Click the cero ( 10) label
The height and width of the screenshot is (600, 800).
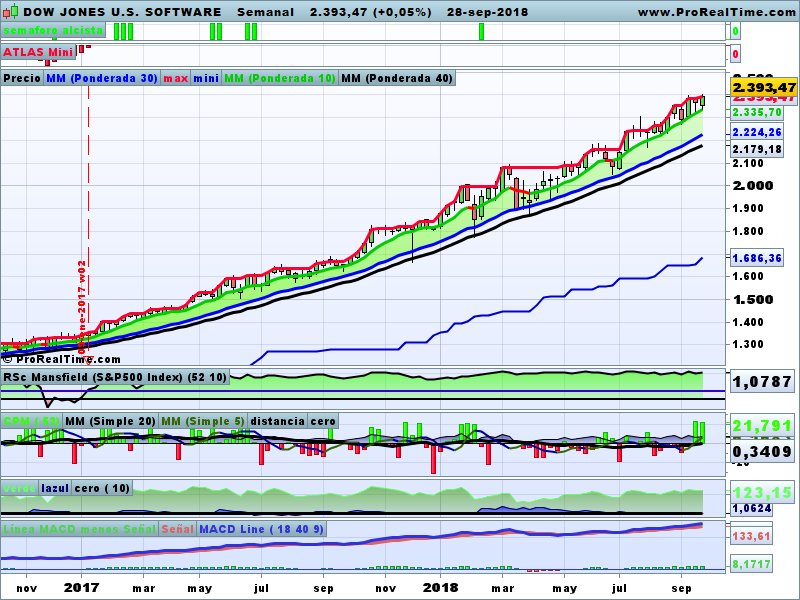coord(102,488)
